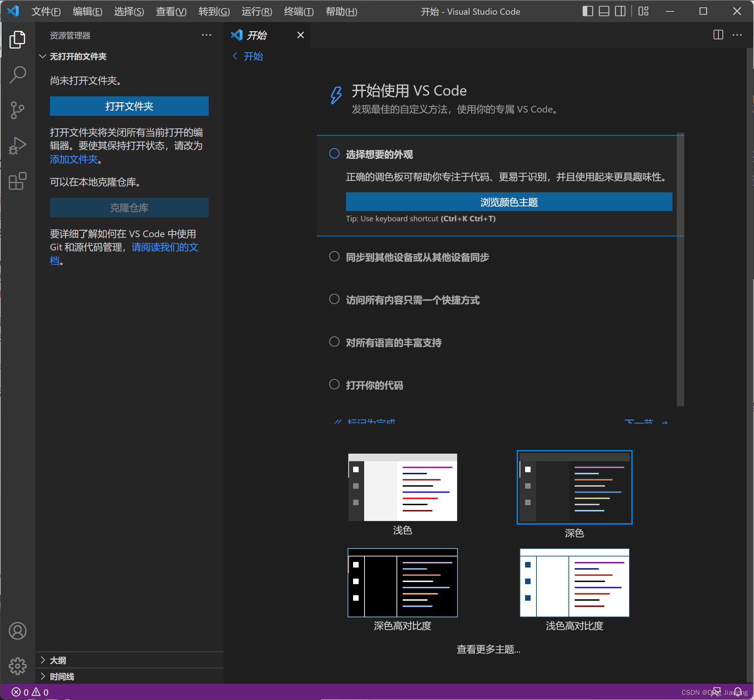Click the warning count icon in status bar

click(36, 692)
